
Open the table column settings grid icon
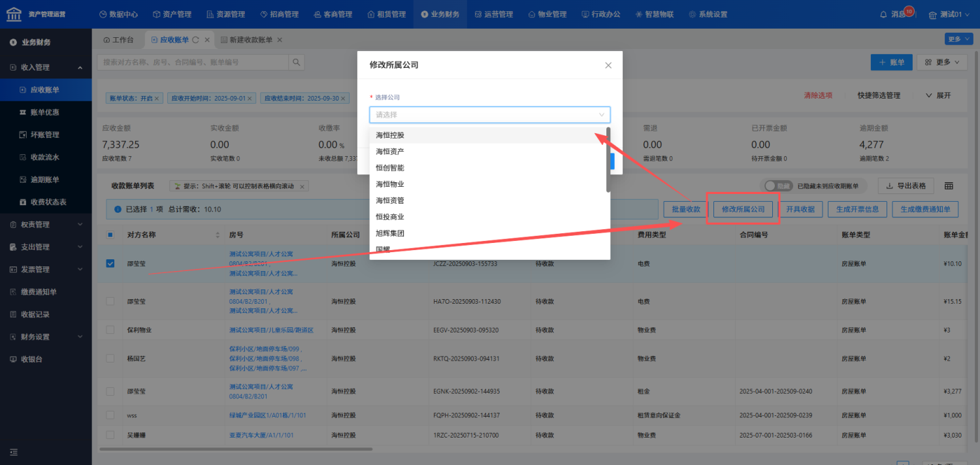949,186
